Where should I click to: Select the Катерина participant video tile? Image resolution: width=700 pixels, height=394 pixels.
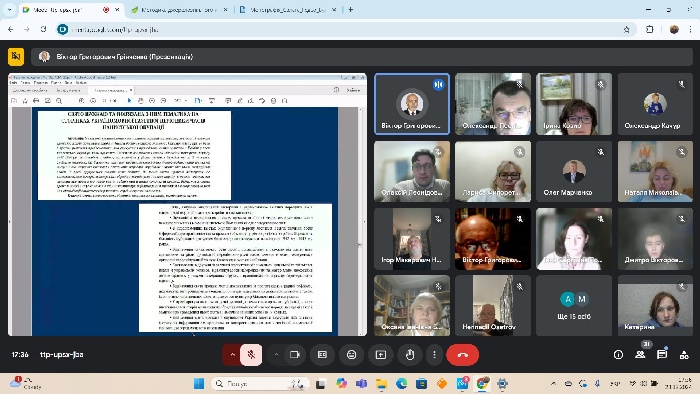tap(655, 306)
